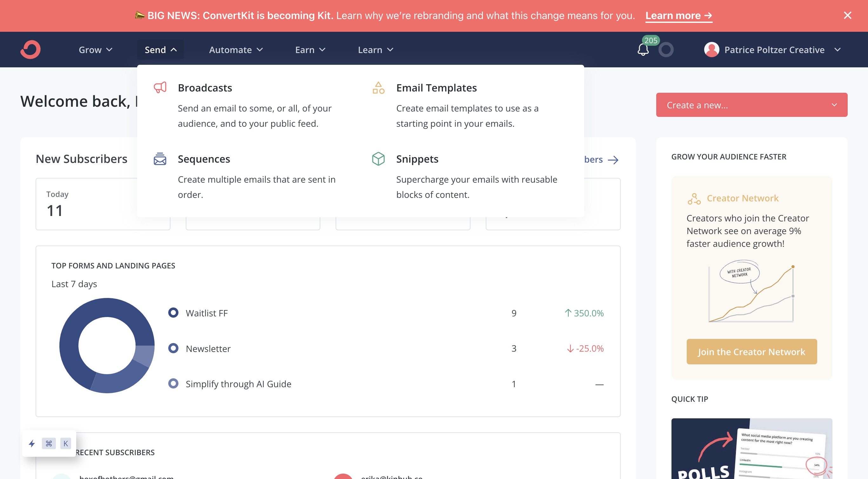Click the ConvertKit logo icon
The width and height of the screenshot is (868, 479).
[x=30, y=50]
